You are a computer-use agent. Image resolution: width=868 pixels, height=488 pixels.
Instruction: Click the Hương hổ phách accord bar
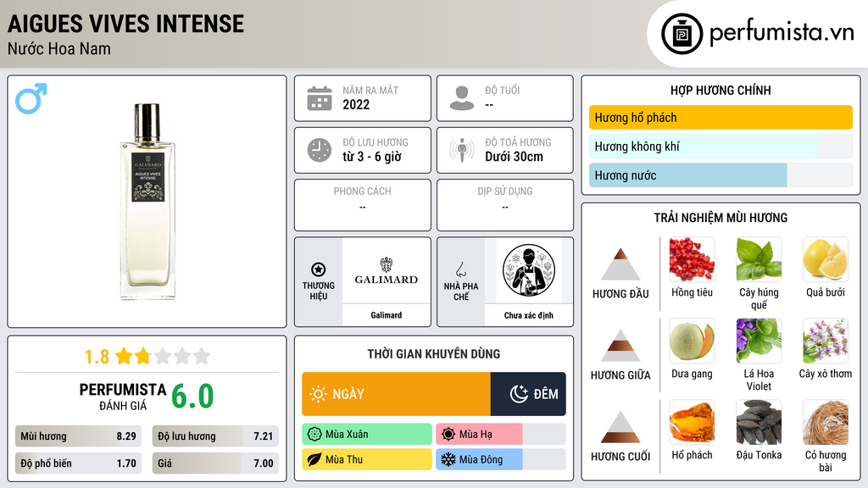point(721,117)
